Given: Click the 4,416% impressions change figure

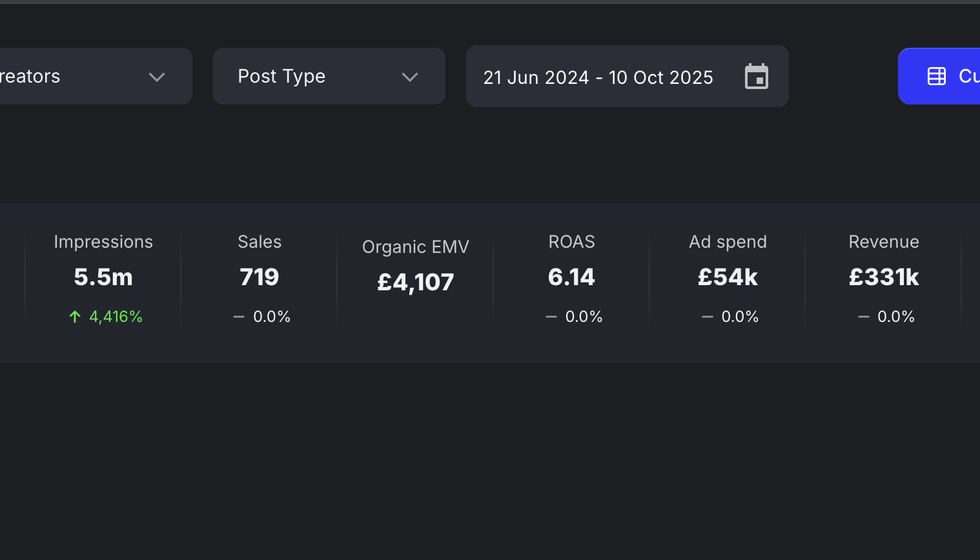Looking at the screenshot, I should coord(116,317).
